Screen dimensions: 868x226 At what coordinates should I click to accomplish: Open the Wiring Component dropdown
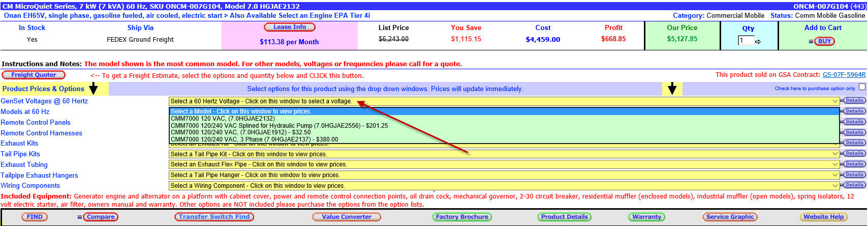click(504, 186)
